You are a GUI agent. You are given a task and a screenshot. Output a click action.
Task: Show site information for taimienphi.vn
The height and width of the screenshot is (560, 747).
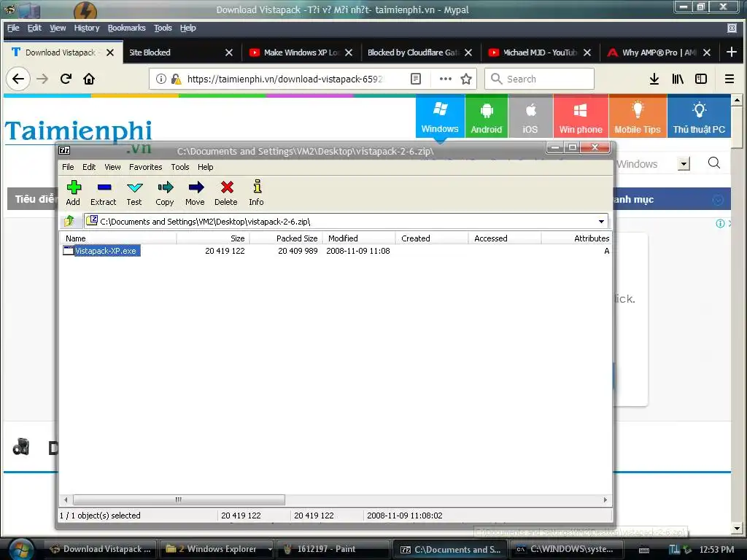[161, 79]
